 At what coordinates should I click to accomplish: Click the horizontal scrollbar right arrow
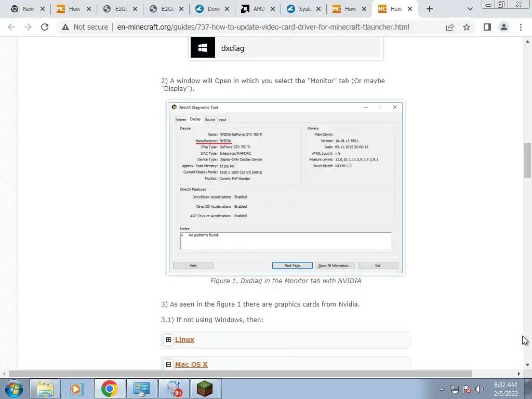(519, 374)
